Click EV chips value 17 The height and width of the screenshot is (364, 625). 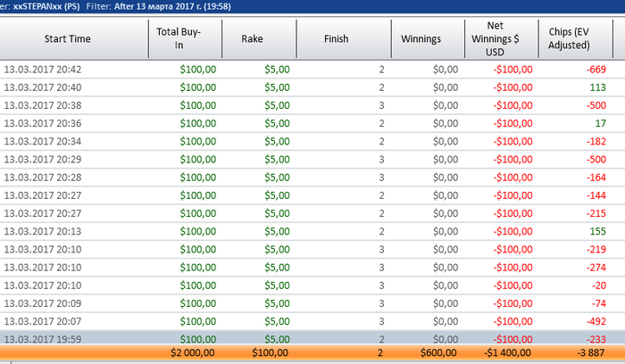tap(601, 123)
